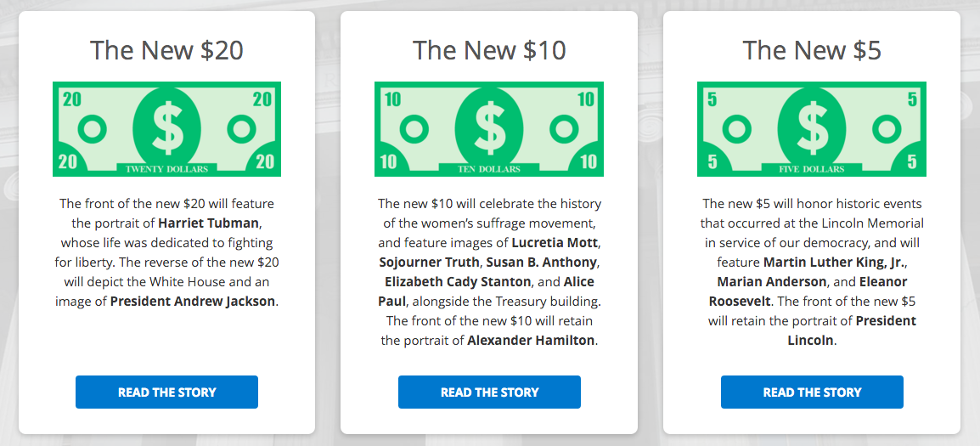
Task: Open Read the Story under the $10 card
Action: tap(489, 392)
